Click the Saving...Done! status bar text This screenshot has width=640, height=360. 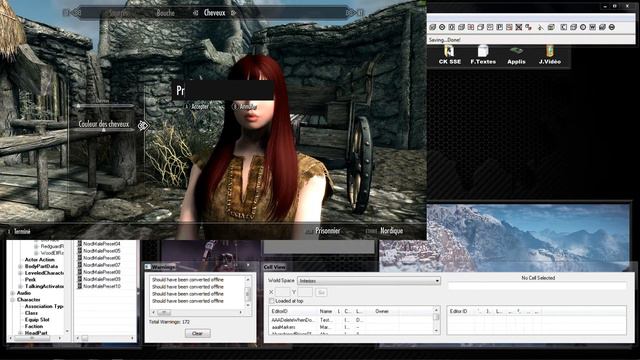(x=444, y=40)
